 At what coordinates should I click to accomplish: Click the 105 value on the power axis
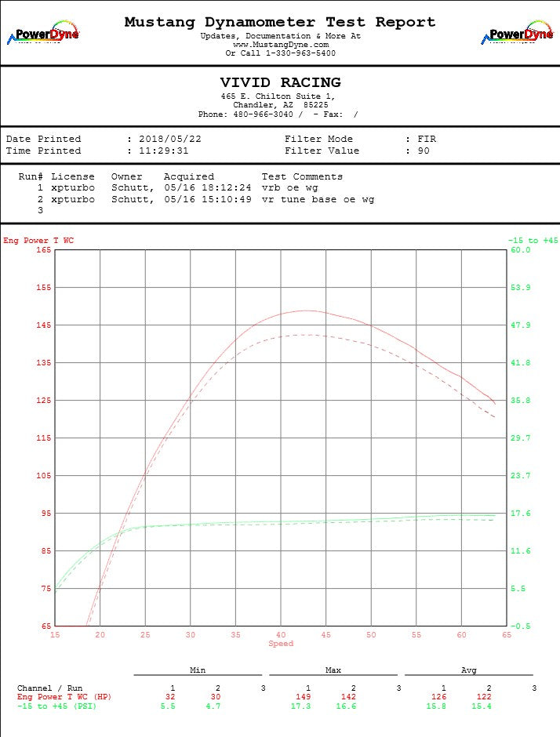tap(44, 476)
